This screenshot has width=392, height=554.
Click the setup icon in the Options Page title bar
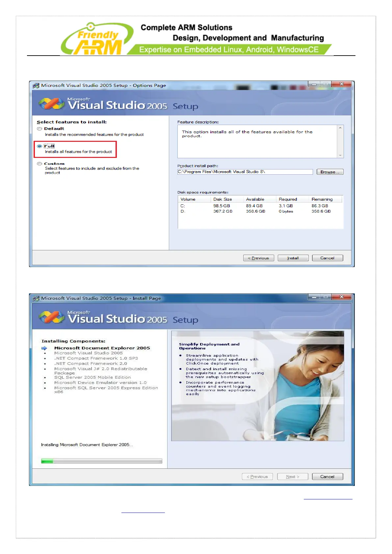pos(36,86)
